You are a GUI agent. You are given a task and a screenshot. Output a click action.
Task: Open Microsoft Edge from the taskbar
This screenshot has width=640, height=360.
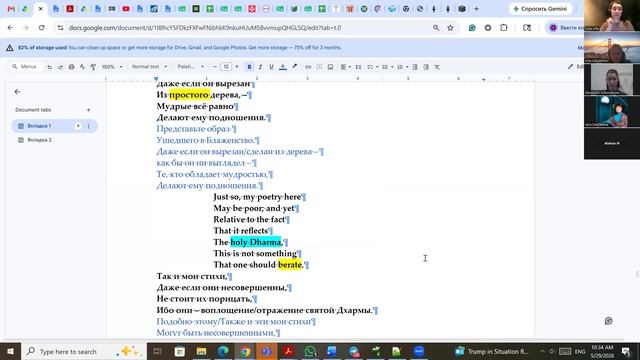pyautogui.click(x=223, y=351)
